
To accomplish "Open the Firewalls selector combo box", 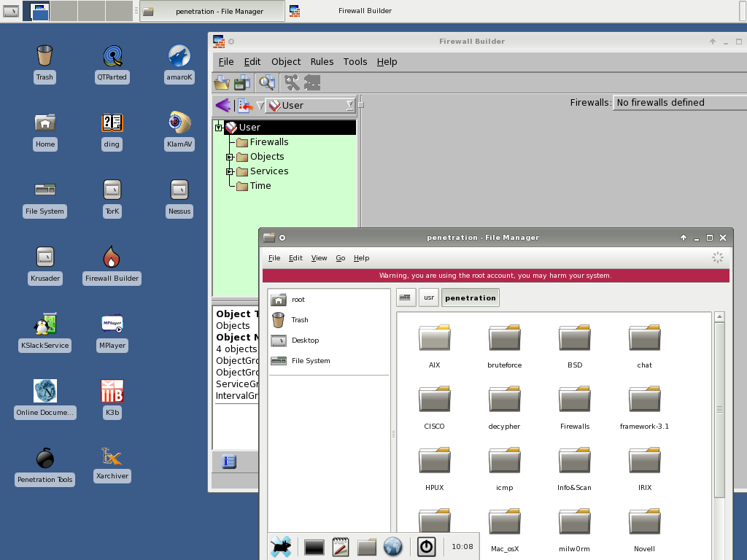I will pos(681,103).
